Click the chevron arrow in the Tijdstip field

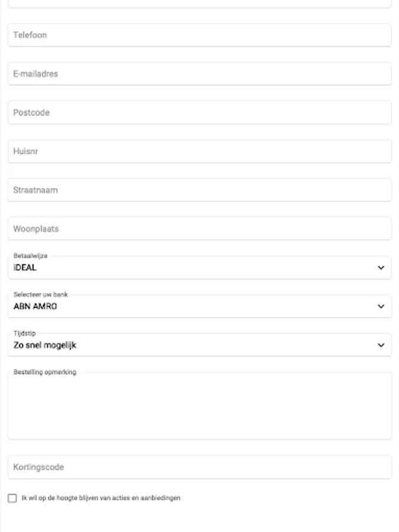pos(381,345)
